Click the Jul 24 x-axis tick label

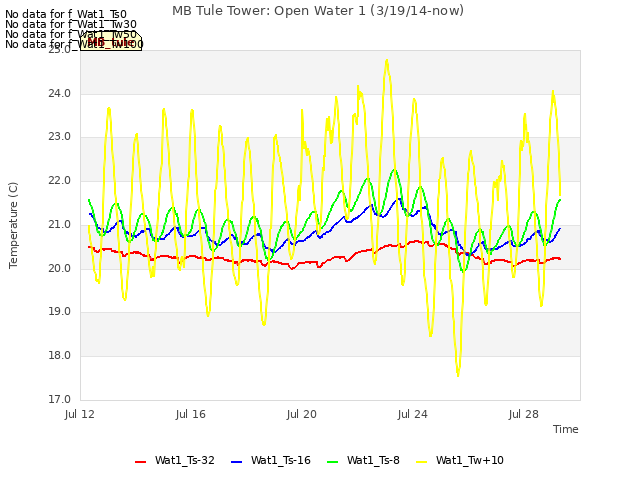(413, 414)
